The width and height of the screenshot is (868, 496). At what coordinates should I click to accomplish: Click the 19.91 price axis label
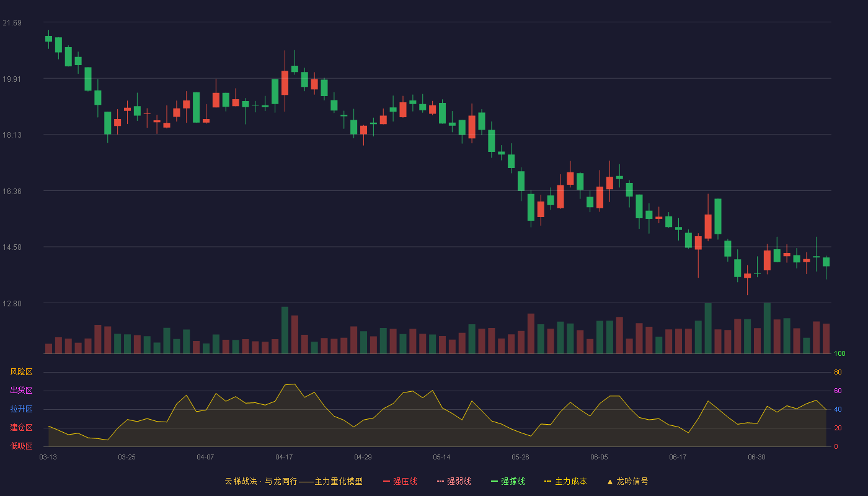pyautogui.click(x=12, y=79)
